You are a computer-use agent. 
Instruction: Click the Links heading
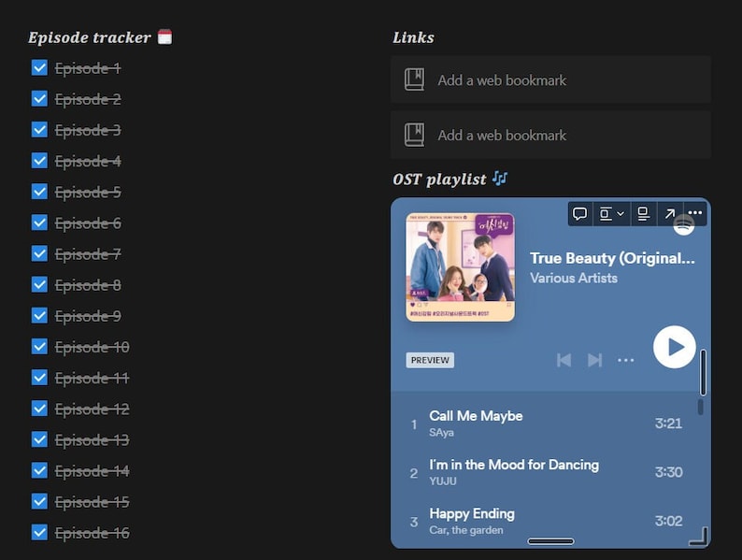(413, 37)
